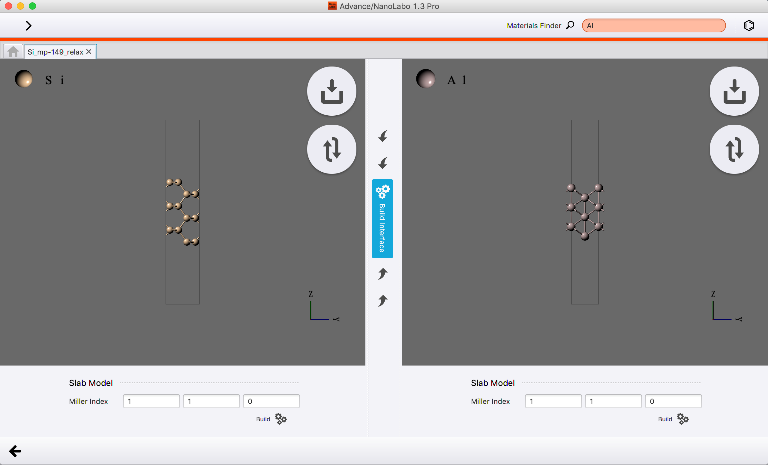Build the Si slab model

(x=272, y=419)
